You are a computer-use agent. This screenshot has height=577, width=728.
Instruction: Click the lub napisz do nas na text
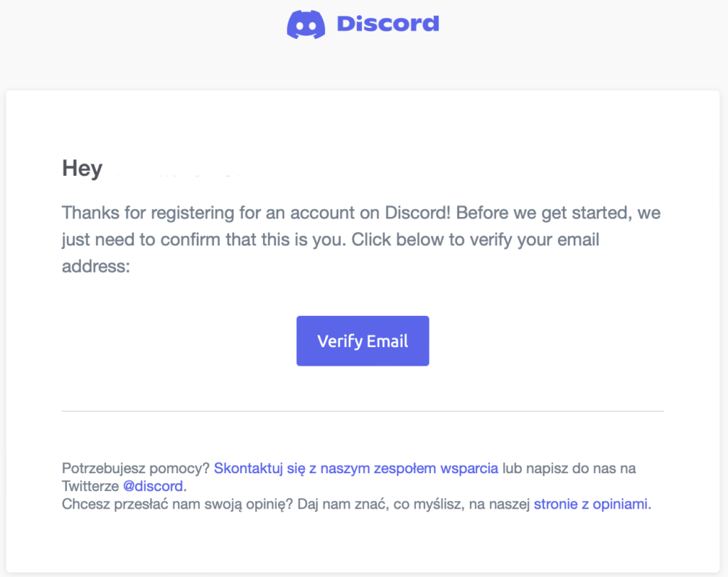569,468
